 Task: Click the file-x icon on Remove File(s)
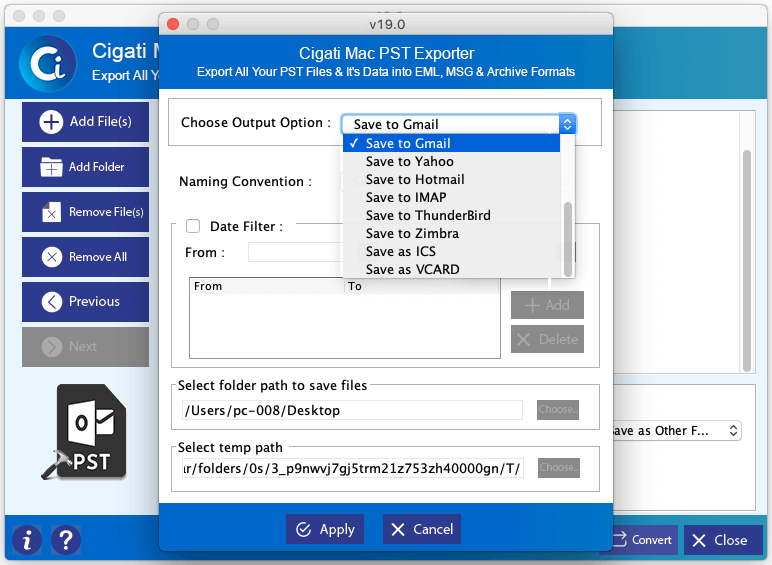click(51, 212)
